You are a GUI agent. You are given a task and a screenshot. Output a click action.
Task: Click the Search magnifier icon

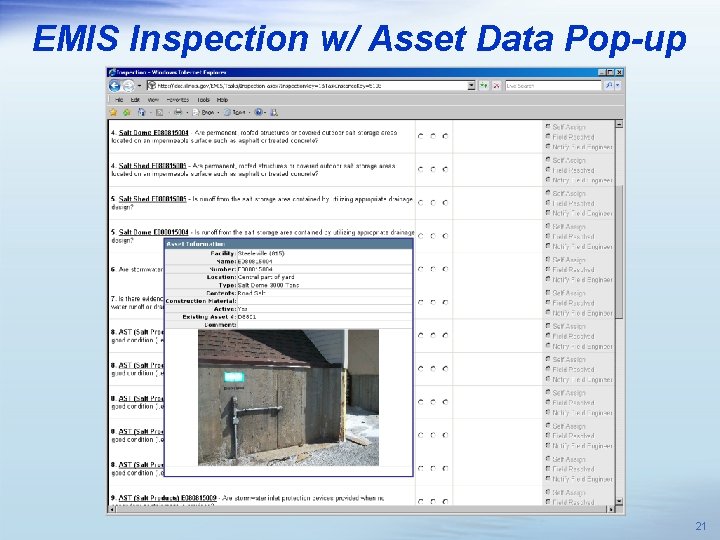click(x=608, y=85)
